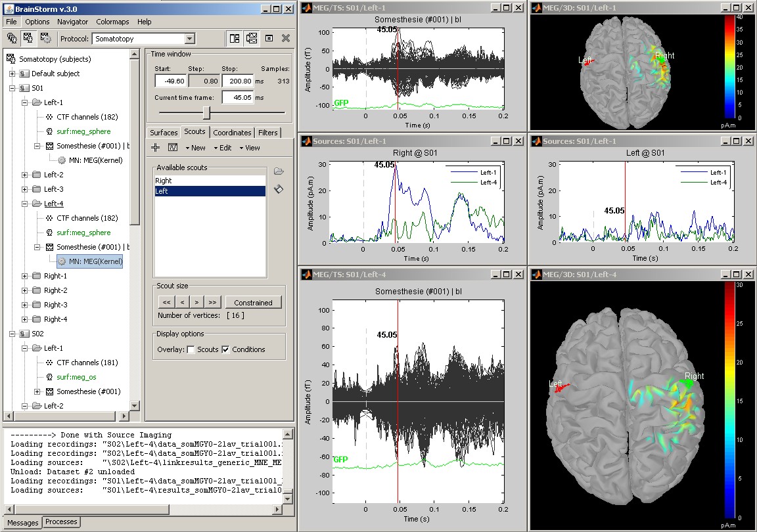The image size is (757, 532).
Task: Click the '>>' scout size button
Action: (212, 303)
